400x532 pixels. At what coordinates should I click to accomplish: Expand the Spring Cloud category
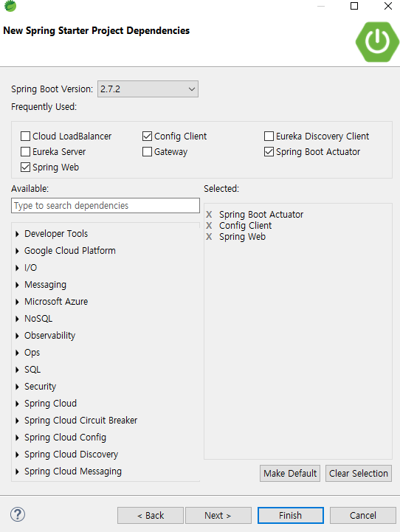(17, 404)
